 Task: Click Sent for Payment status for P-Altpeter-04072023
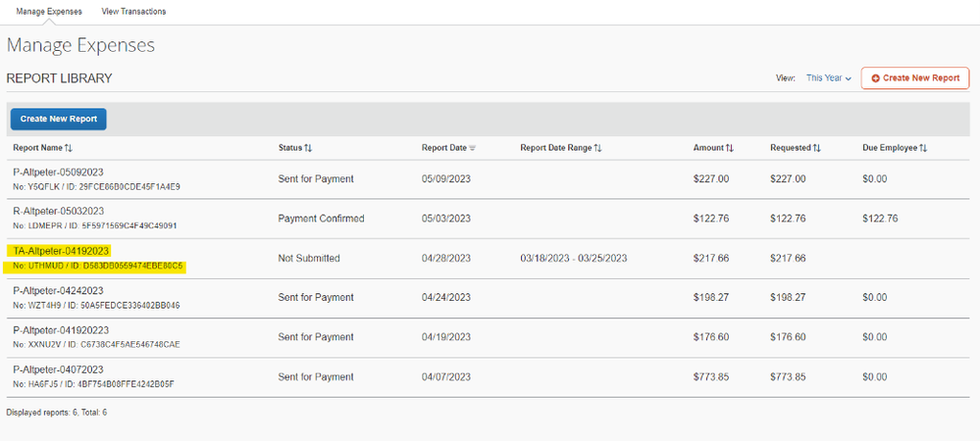(316, 377)
